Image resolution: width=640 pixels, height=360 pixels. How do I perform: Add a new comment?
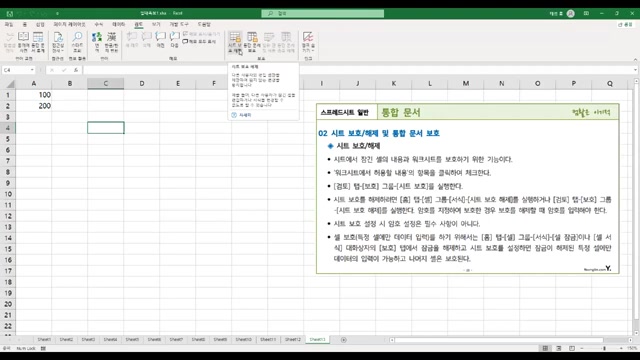[132, 40]
